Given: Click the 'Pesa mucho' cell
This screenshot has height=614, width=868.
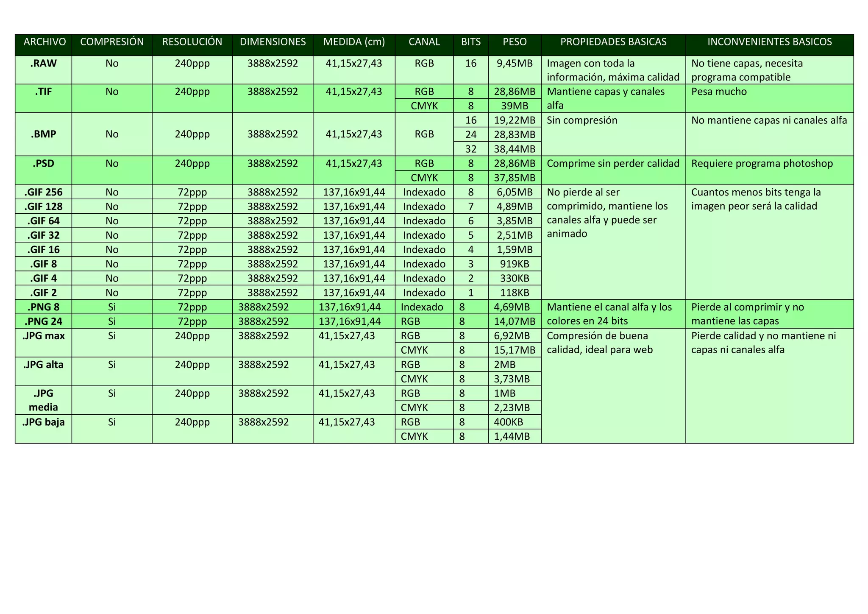Looking at the screenshot, I should coord(719,92).
